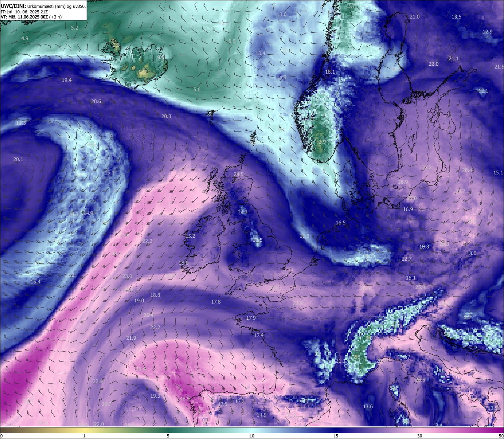The height and width of the screenshot is (439, 504).
Task: Click the '50' label on the color scale
Action: [x=501, y=436]
